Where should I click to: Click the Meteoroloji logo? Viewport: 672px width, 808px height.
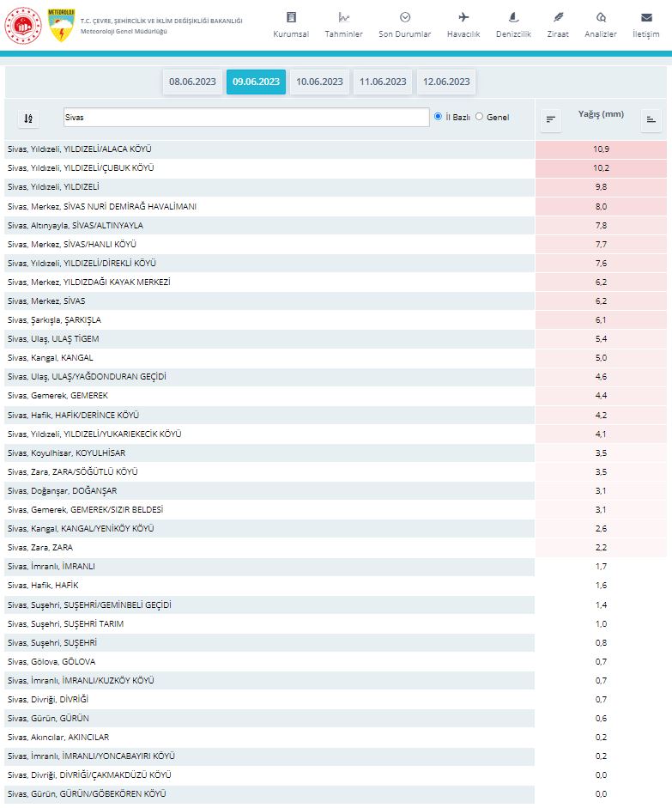pos(61,26)
